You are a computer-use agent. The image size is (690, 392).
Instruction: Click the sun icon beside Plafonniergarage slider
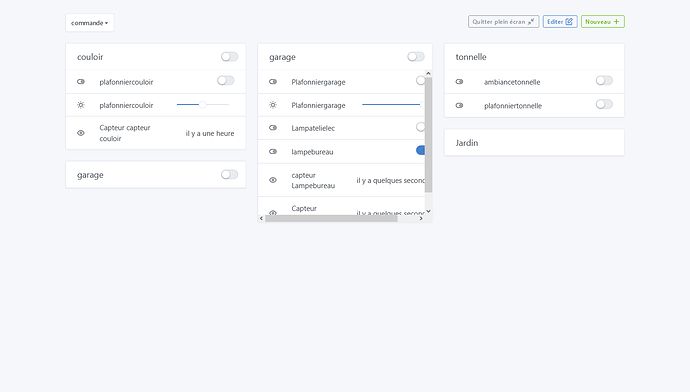coord(273,105)
